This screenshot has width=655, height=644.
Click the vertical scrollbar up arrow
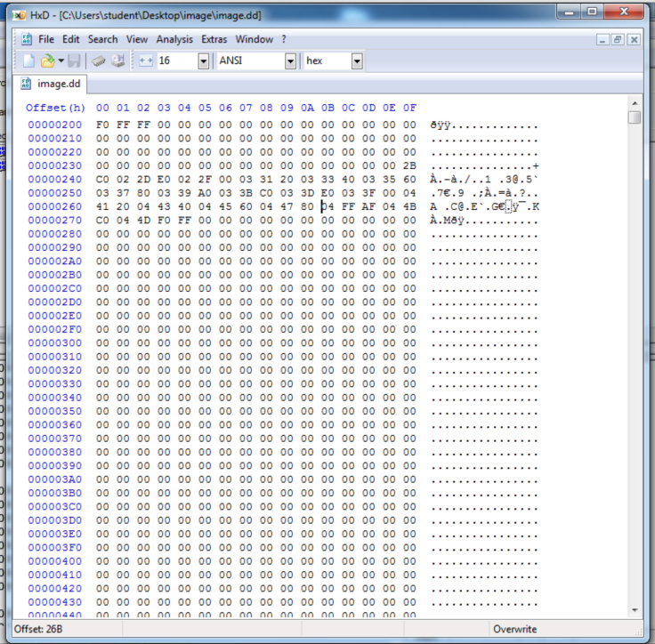coord(634,117)
